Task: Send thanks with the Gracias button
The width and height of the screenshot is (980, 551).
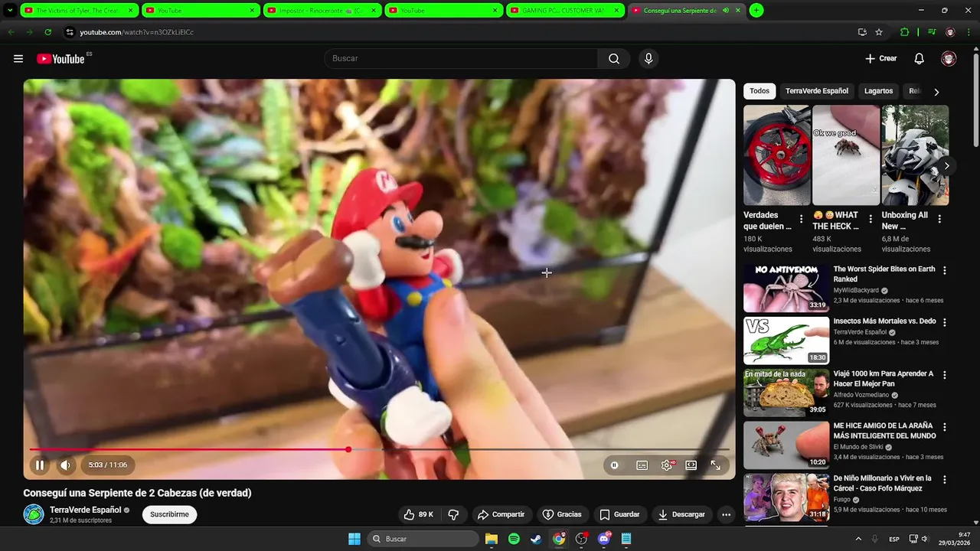Action: [562, 514]
